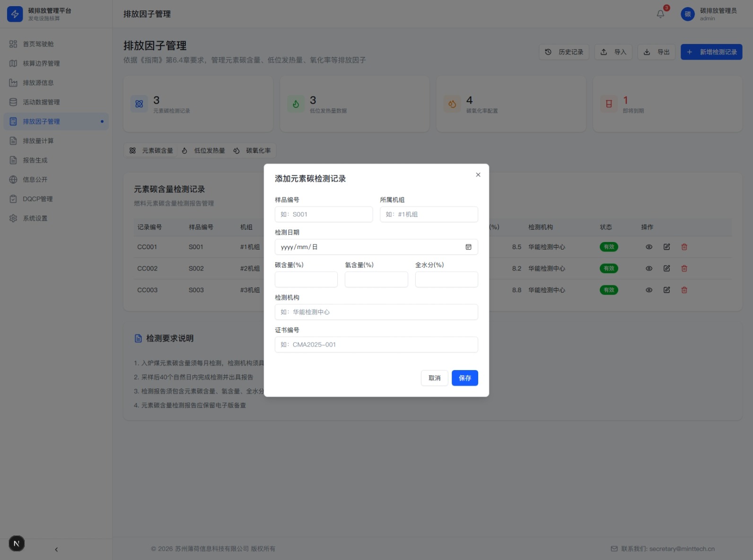Screen dimensions: 753x560
Task: Click the platform lightning logo
Action: pos(15,14)
